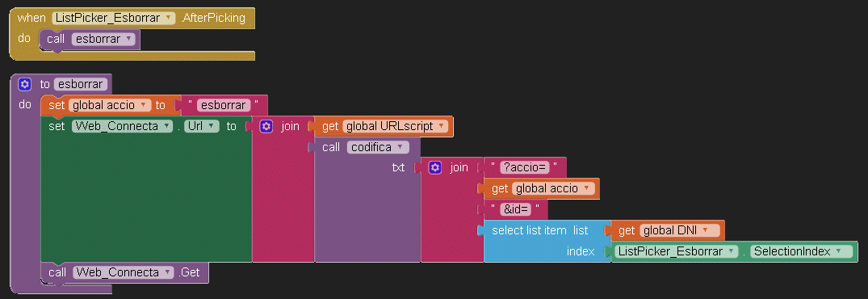Screen dimensions: 868x299
Task: Open the Web_Connecta dropdown in set Url block
Action: pos(123,126)
